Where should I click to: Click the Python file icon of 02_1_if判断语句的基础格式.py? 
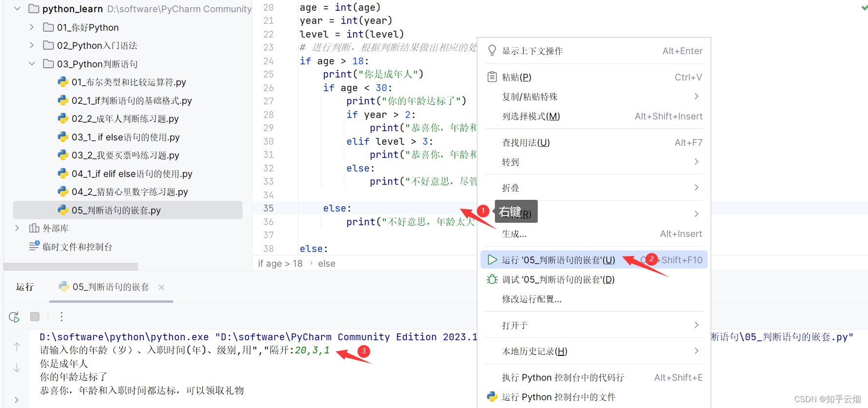click(x=63, y=100)
